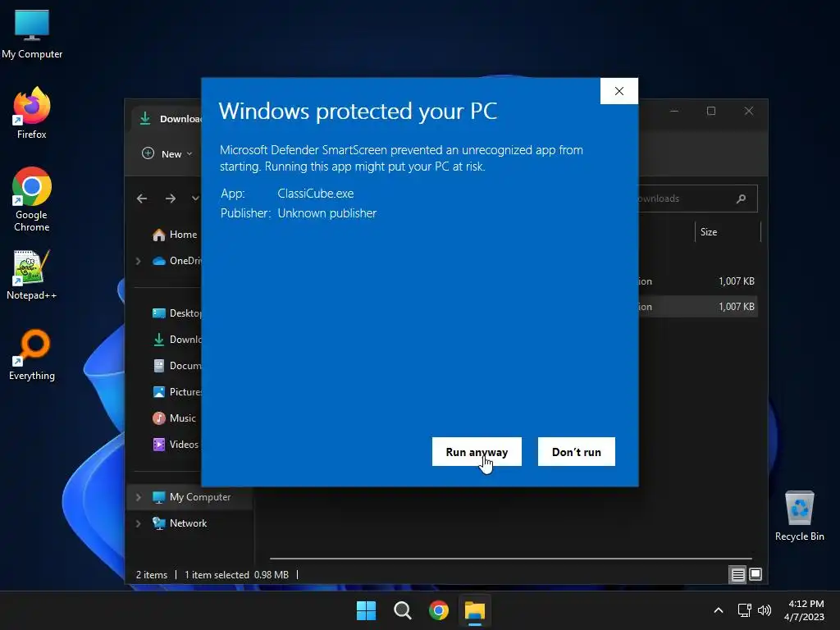Select Home in navigation pane

click(x=174, y=235)
